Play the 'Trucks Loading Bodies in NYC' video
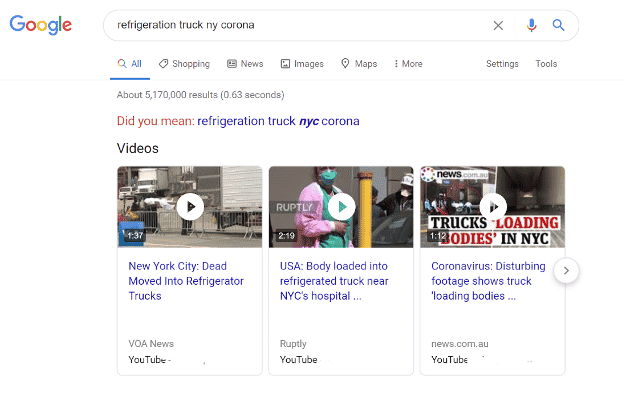Viewport: 628px width, 396px height. [493, 207]
